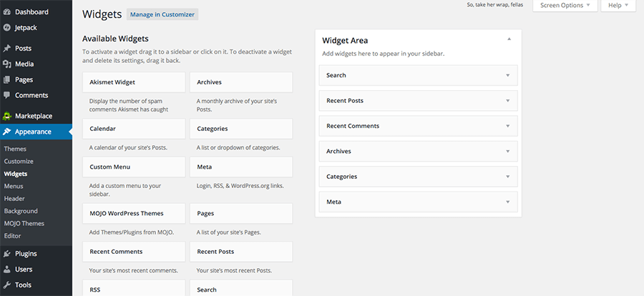Viewport: 644px width, 296px height.
Task: Select Widgets submenu link
Action: [x=16, y=174]
